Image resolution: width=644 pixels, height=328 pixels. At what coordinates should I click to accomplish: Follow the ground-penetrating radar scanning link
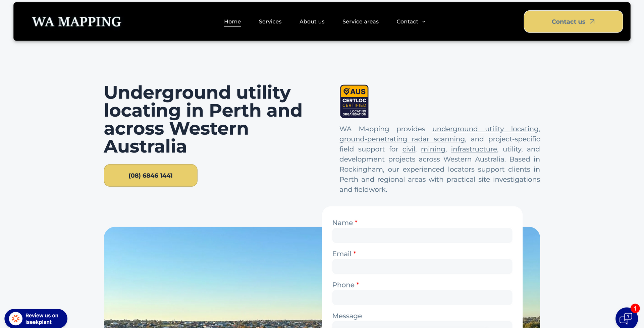(x=402, y=139)
